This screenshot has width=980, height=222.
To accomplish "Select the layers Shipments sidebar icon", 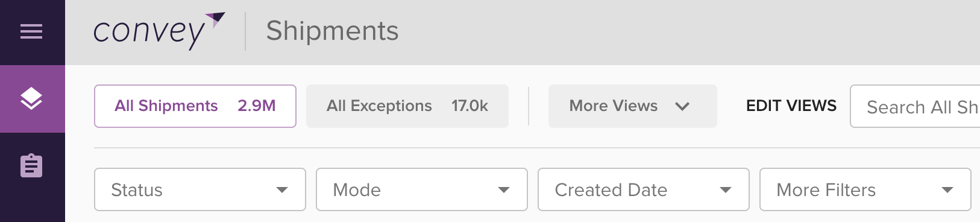I will click(31, 98).
